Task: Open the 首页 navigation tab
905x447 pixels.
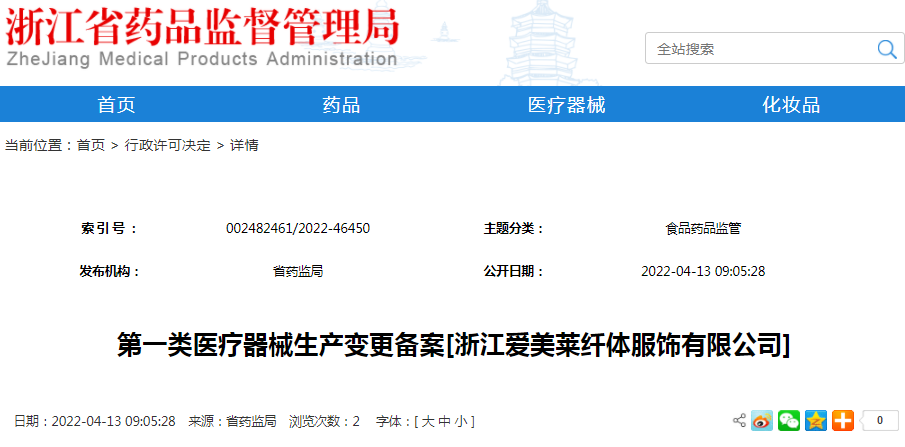Action: coord(116,105)
